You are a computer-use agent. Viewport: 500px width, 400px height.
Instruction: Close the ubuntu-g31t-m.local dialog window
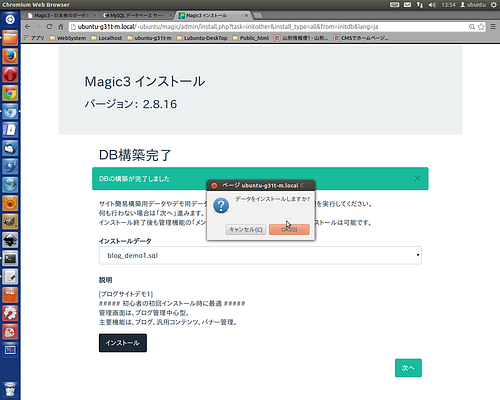coord(214,185)
